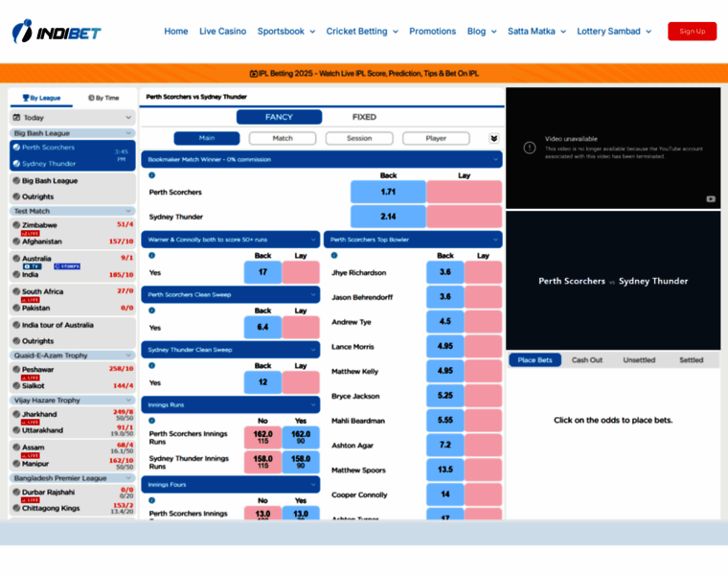
Task: Click the Lay cell for Sydney Thunder
Action: [465, 217]
